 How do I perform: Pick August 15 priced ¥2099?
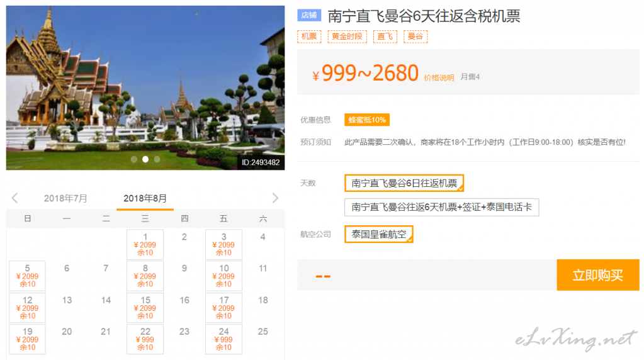[145, 308]
